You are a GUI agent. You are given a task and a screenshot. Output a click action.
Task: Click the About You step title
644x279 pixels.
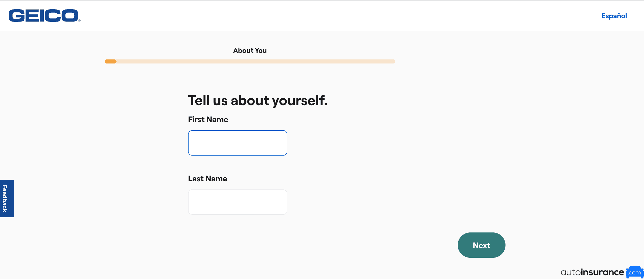pyautogui.click(x=250, y=51)
